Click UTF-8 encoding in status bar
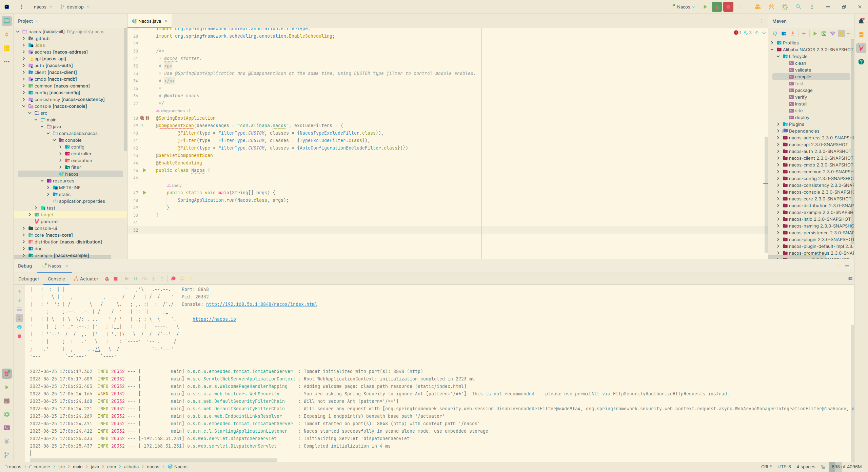 coord(784,467)
